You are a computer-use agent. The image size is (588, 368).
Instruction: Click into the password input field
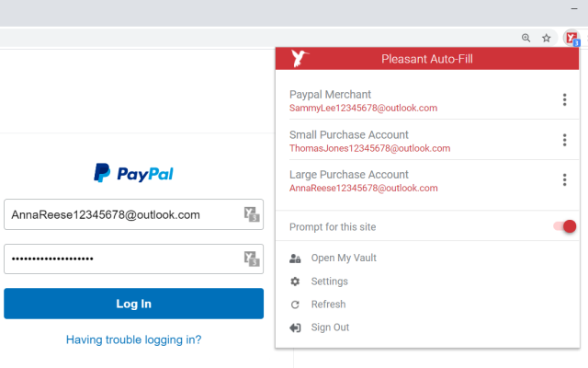coord(133,259)
